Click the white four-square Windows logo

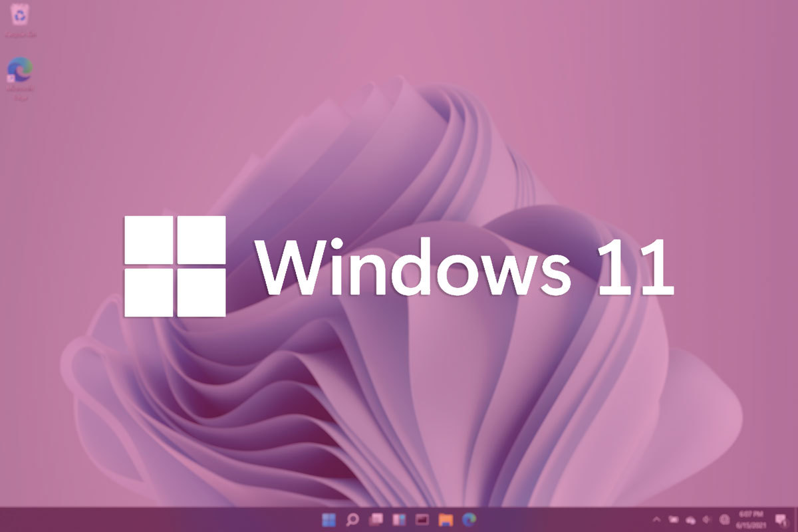(175, 266)
